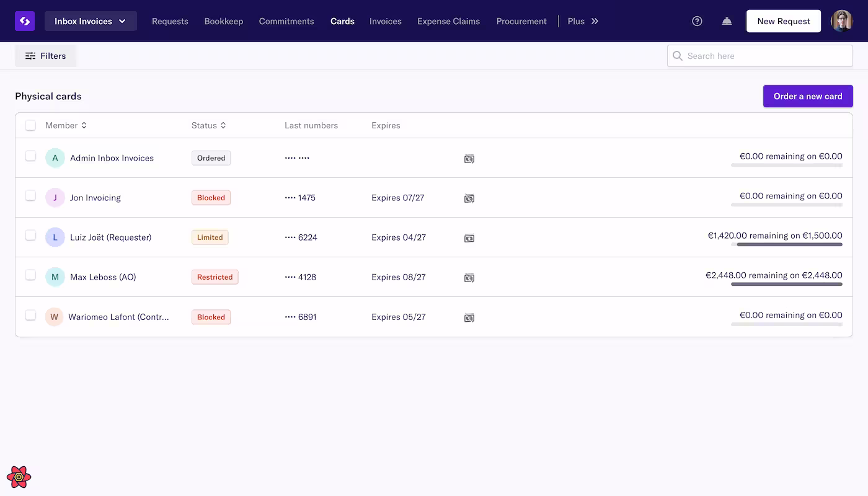Click the Physical cards heading
The image size is (868, 496).
click(48, 96)
